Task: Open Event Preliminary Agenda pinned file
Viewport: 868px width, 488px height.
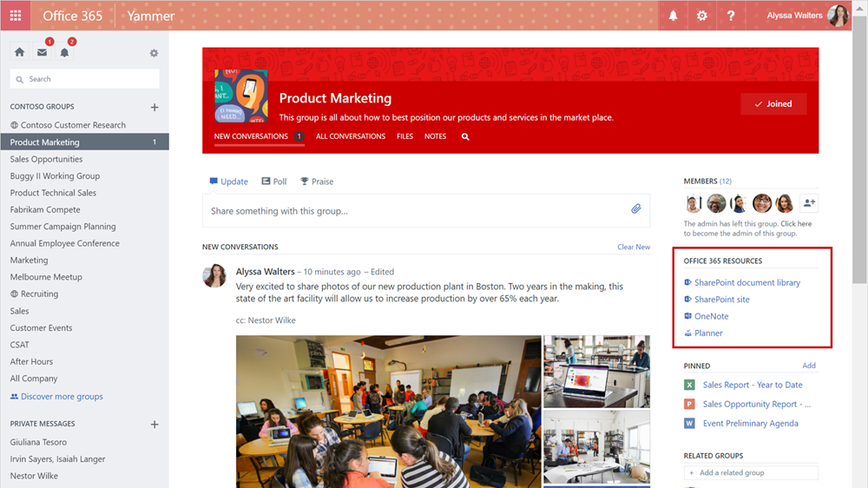Action: coord(750,423)
